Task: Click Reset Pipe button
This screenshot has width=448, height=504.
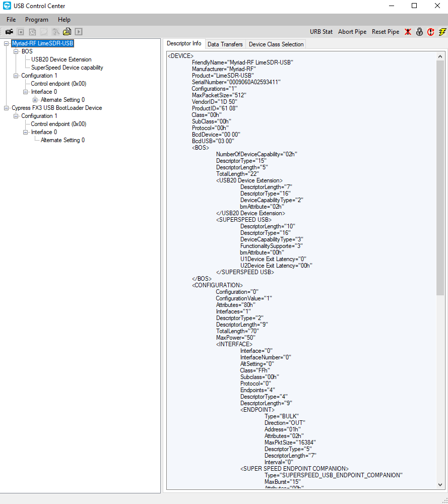Action: click(x=386, y=32)
